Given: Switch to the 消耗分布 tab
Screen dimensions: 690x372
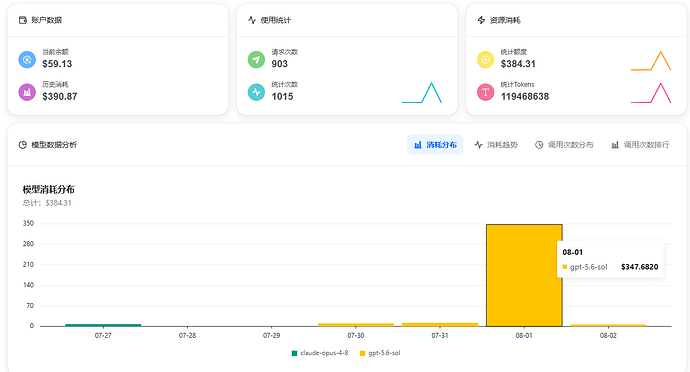Looking at the screenshot, I should click(435, 145).
